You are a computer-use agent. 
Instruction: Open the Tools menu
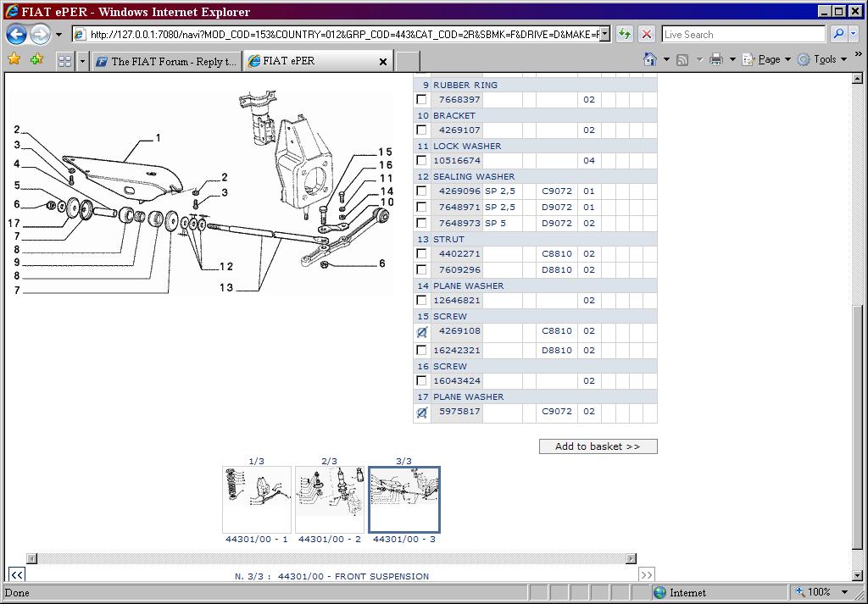(822, 59)
